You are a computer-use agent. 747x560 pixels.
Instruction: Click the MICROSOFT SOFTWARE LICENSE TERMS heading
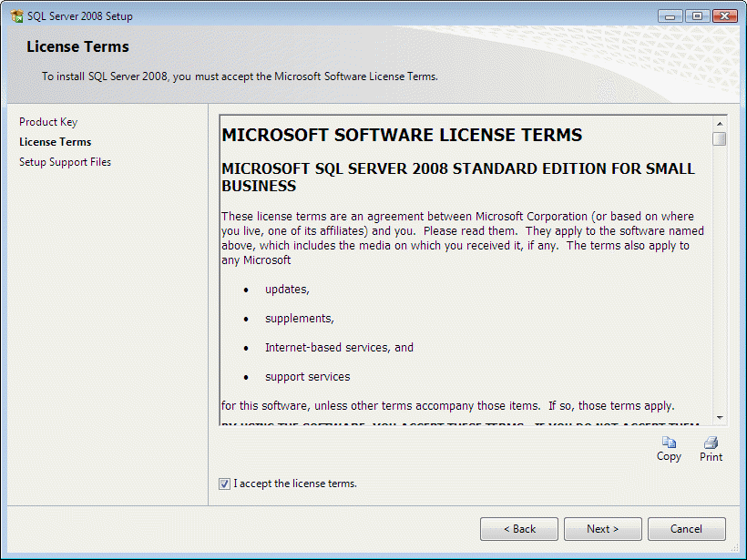(402, 136)
